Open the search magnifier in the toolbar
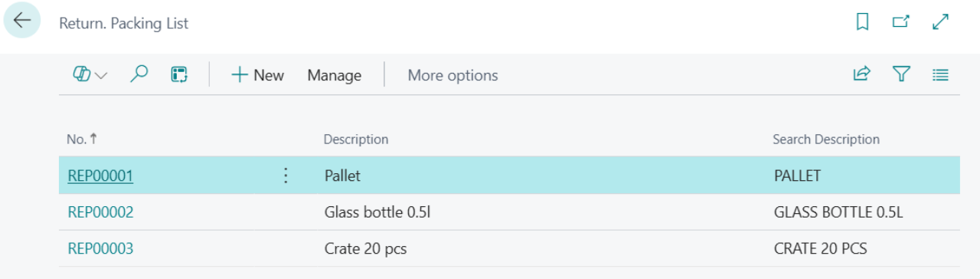980x279 pixels. 139,74
